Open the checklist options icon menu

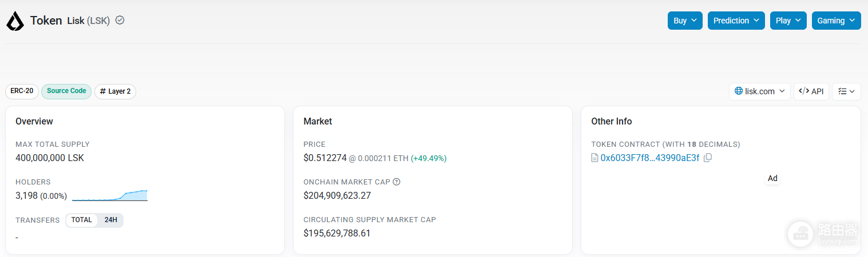coord(846,91)
